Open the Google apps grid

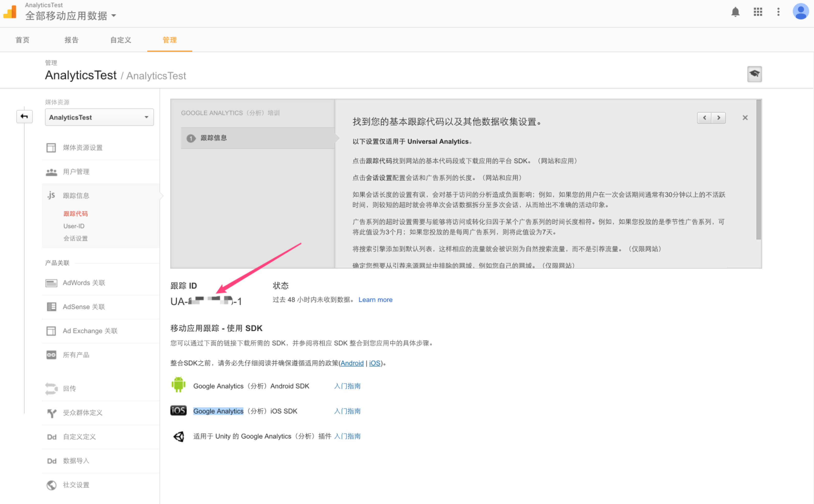[758, 12]
